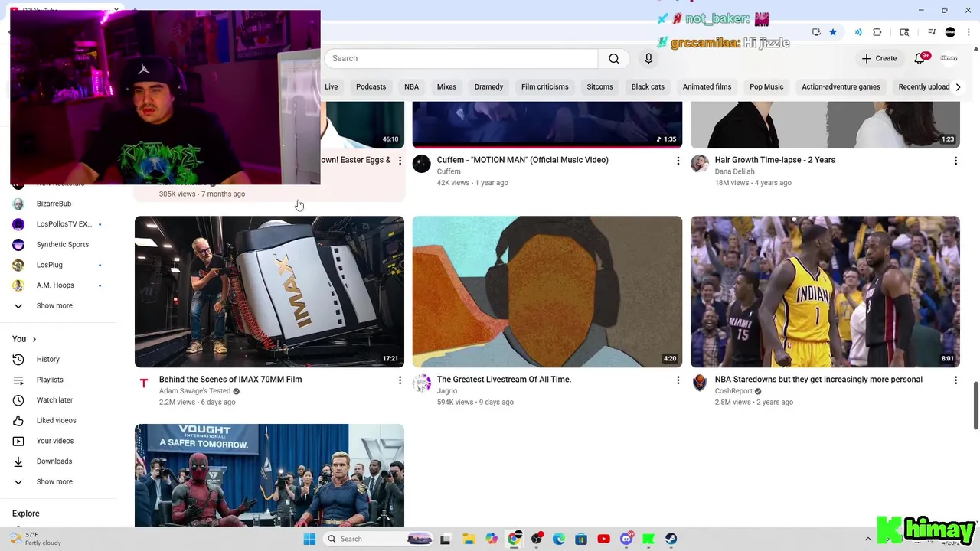Play the Greatest Livestream thumbnail
Image resolution: width=980 pixels, height=551 pixels.
click(x=547, y=292)
